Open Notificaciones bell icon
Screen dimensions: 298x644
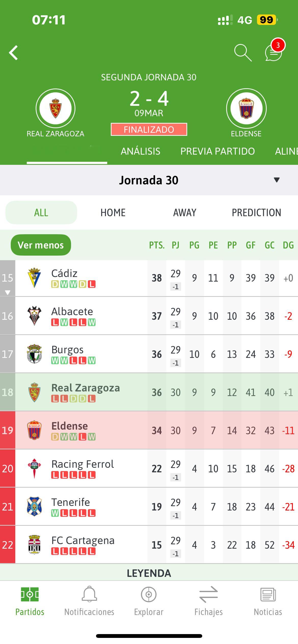pyautogui.click(x=89, y=594)
